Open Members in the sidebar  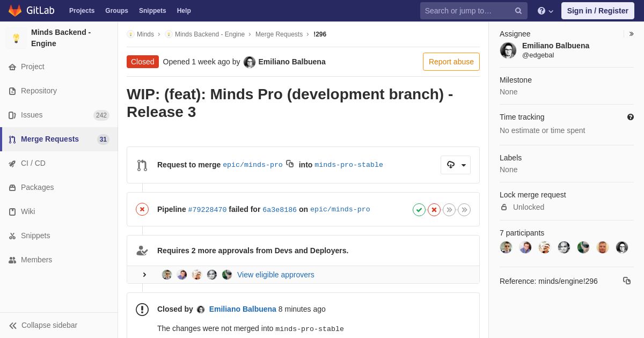coord(59,260)
